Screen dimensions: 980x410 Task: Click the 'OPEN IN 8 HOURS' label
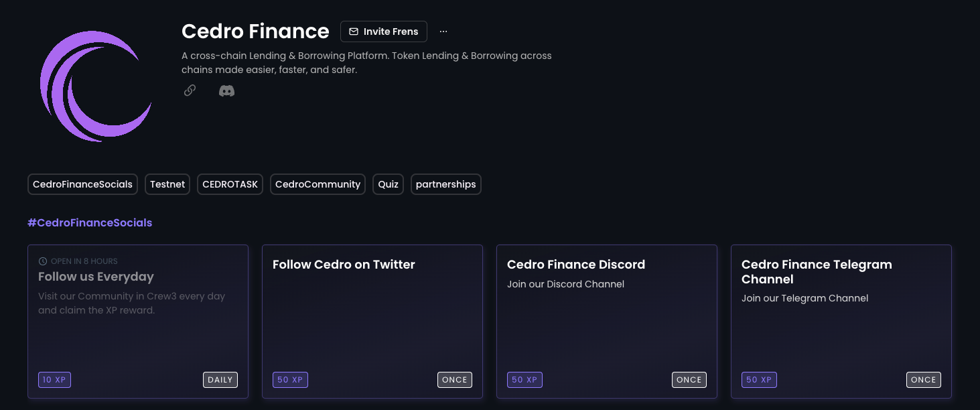pos(84,261)
